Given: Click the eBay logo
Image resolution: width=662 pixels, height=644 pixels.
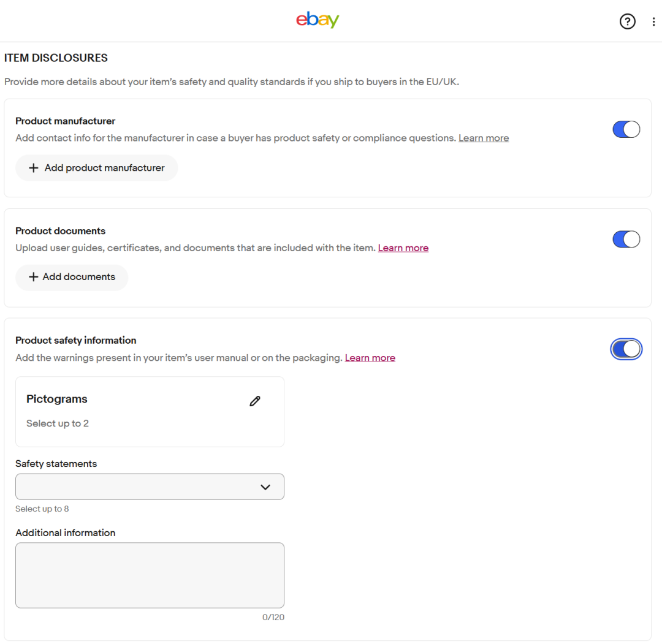Looking at the screenshot, I should click(318, 20).
